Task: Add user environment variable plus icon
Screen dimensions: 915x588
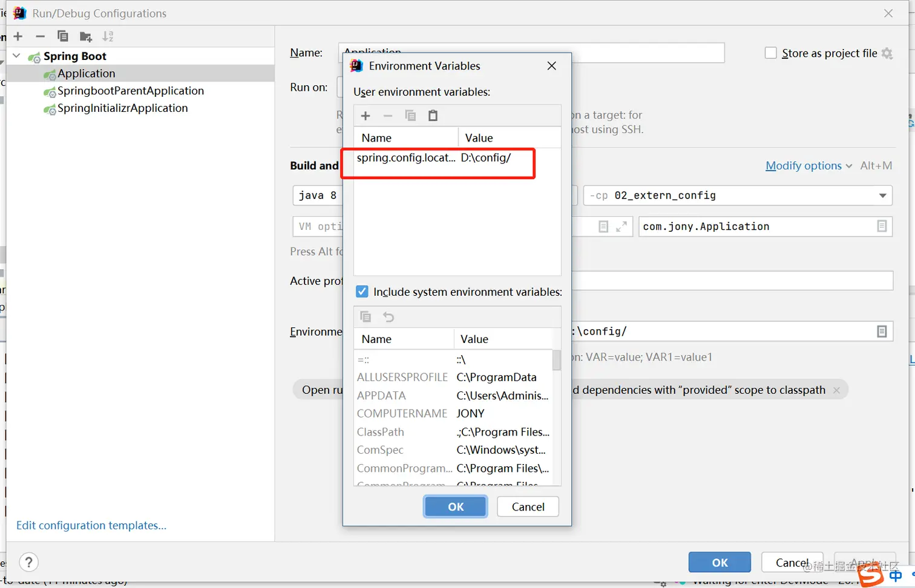Action: [366, 116]
